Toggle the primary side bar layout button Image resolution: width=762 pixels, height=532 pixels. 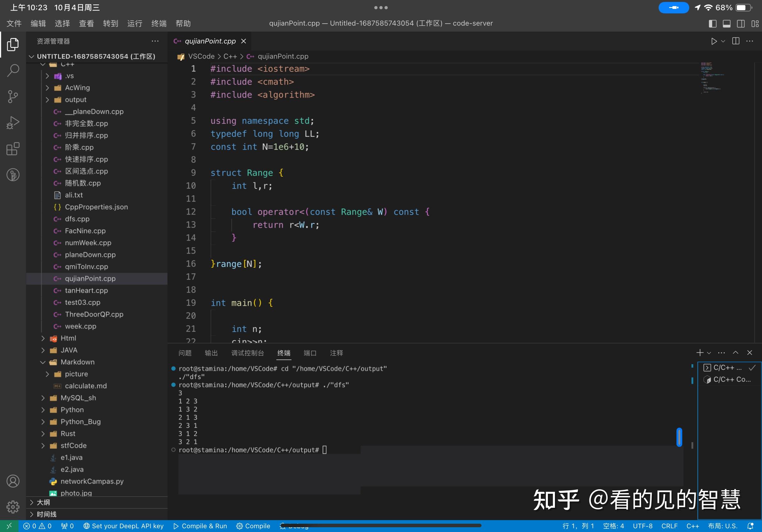(x=712, y=24)
